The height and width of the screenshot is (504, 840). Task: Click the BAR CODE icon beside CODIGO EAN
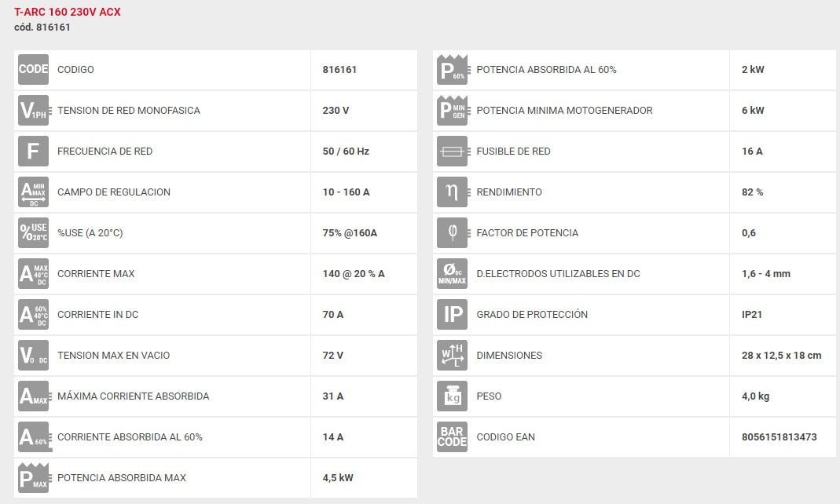452,437
